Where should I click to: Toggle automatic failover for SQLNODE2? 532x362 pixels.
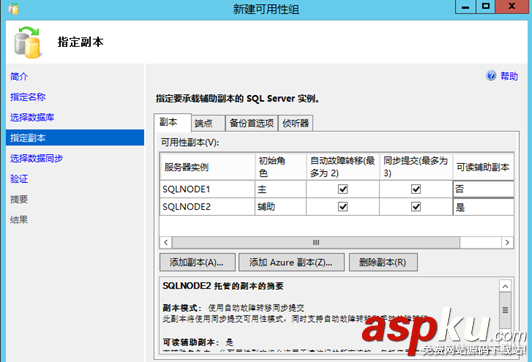pos(343,207)
